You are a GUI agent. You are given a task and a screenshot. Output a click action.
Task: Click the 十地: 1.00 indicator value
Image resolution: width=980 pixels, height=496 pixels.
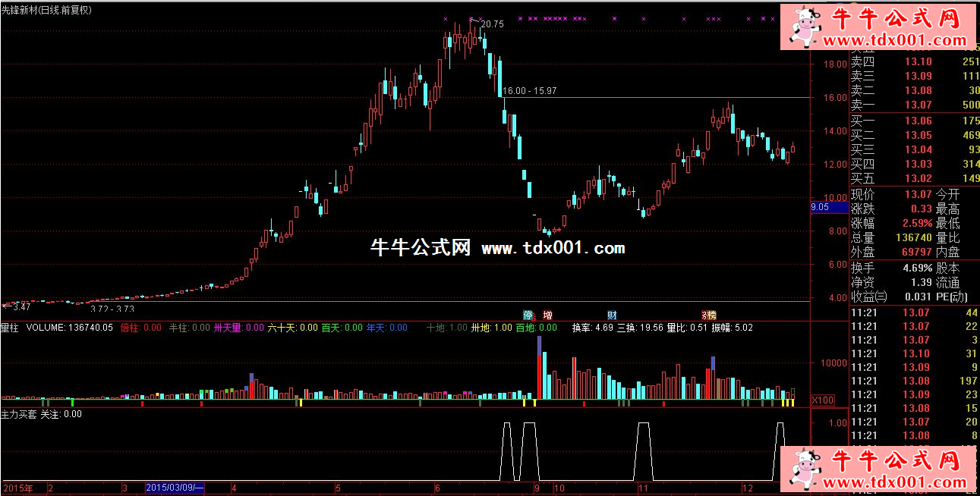click(x=446, y=328)
